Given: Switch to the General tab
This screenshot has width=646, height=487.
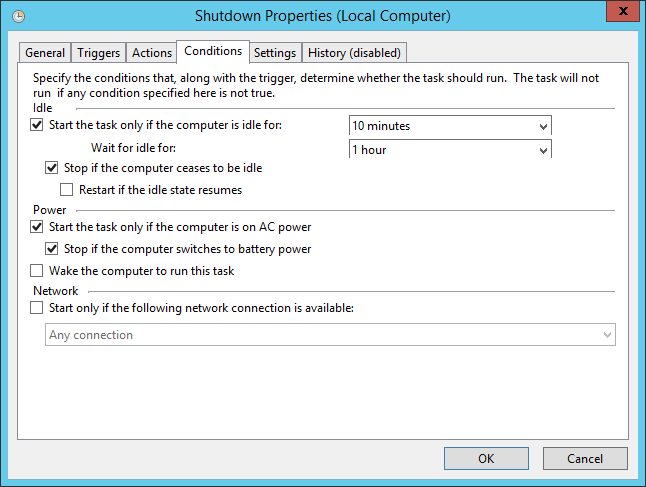Looking at the screenshot, I should [x=45, y=53].
